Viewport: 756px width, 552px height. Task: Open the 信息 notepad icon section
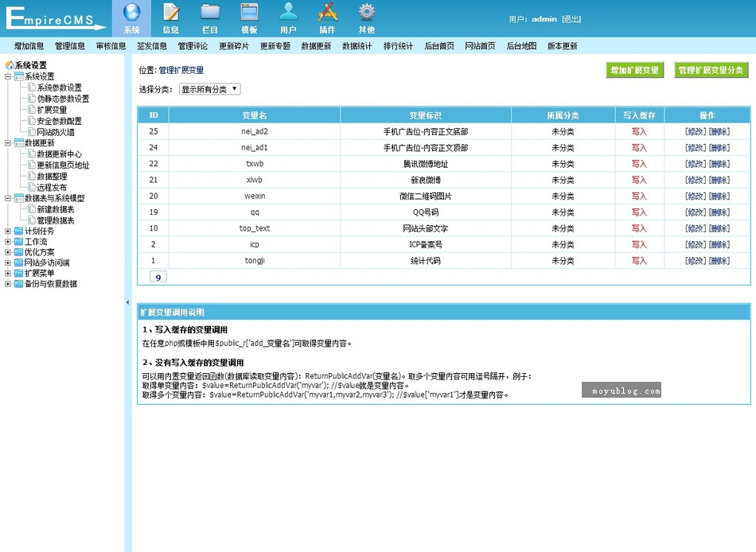click(x=170, y=18)
